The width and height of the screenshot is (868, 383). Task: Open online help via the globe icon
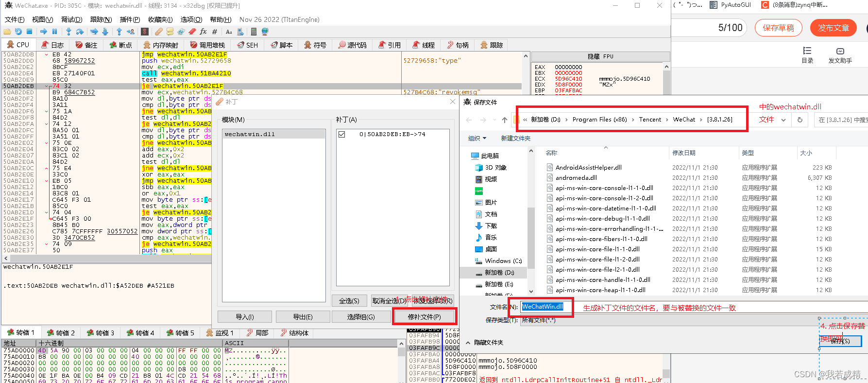point(265,32)
